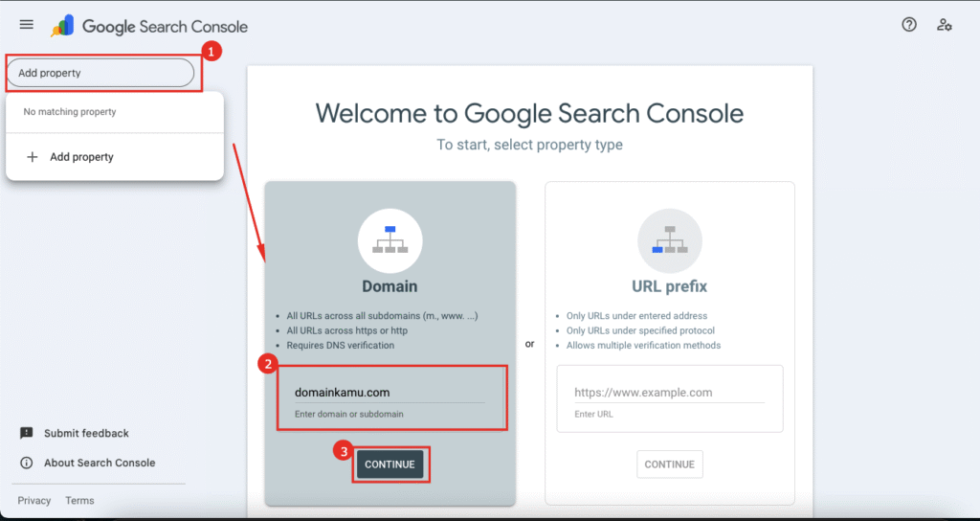Click CONTINUE under URL prefix
Viewport: 980px width, 521px height.
pos(669,464)
